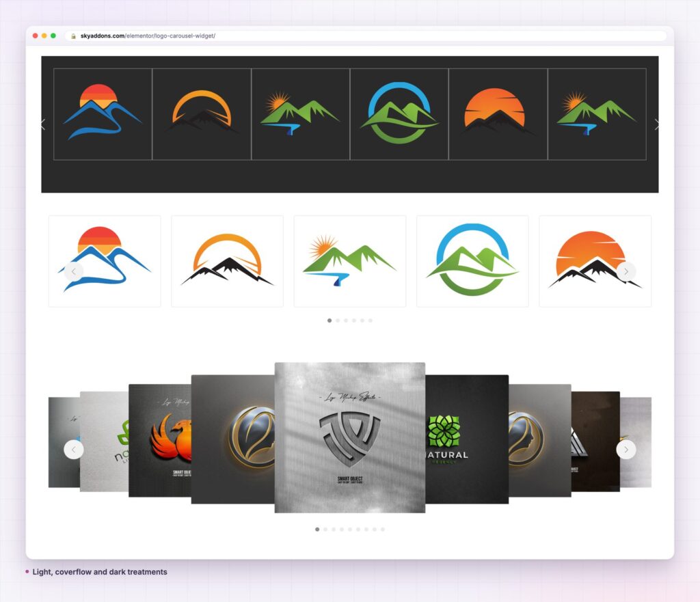Viewport: 700px width, 602px height.
Task: Open the solid orange sun logo in dark carousel
Action: pos(498,114)
